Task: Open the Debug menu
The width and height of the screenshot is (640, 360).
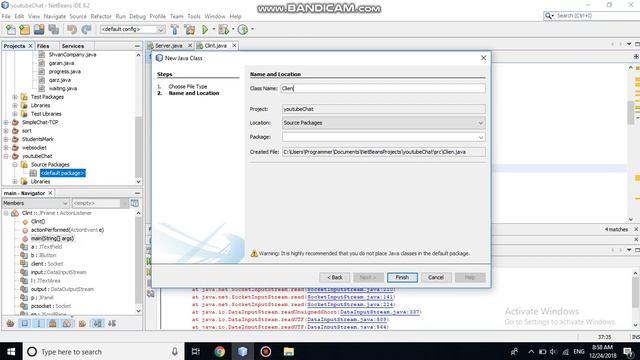Action: click(x=138, y=16)
